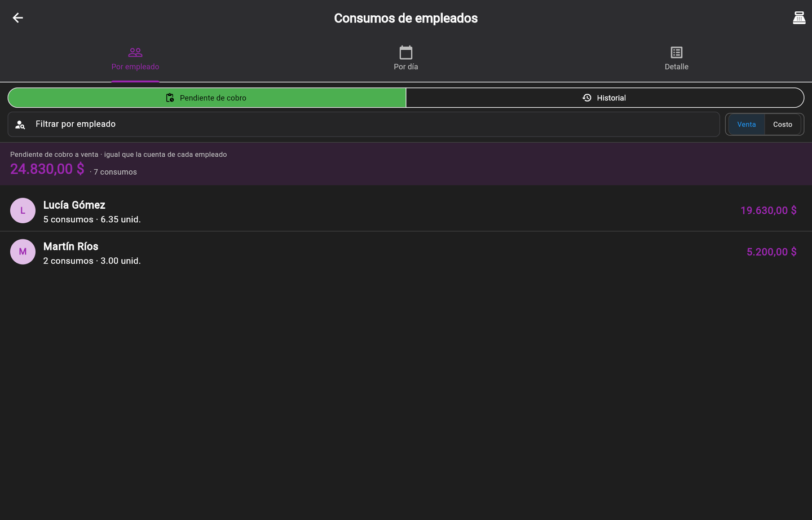Image resolution: width=812 pixels, height=520 pixels.
Task: Switch to Por día tab
Action: click(x=406, y=59)
